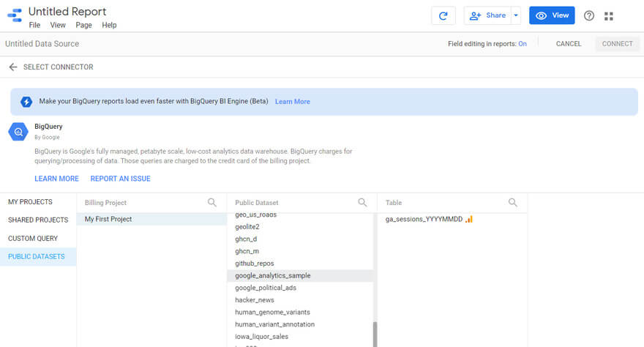Click the blue View button

click(552, 16)
